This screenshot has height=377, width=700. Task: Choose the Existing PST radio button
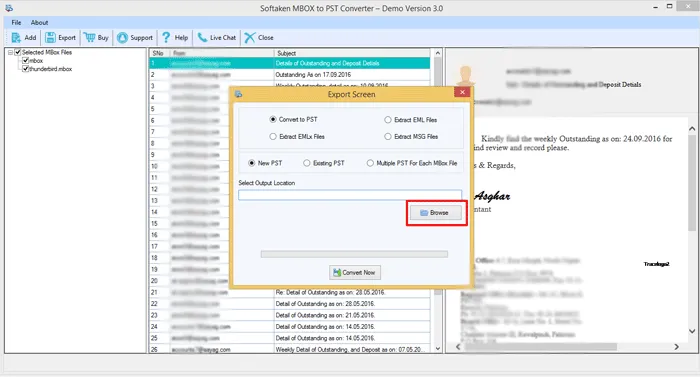point(306,163)
